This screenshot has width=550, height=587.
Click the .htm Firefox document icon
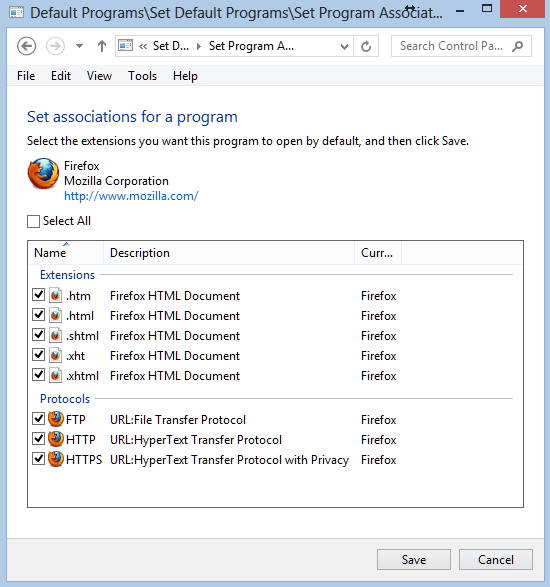coord(55,295)
